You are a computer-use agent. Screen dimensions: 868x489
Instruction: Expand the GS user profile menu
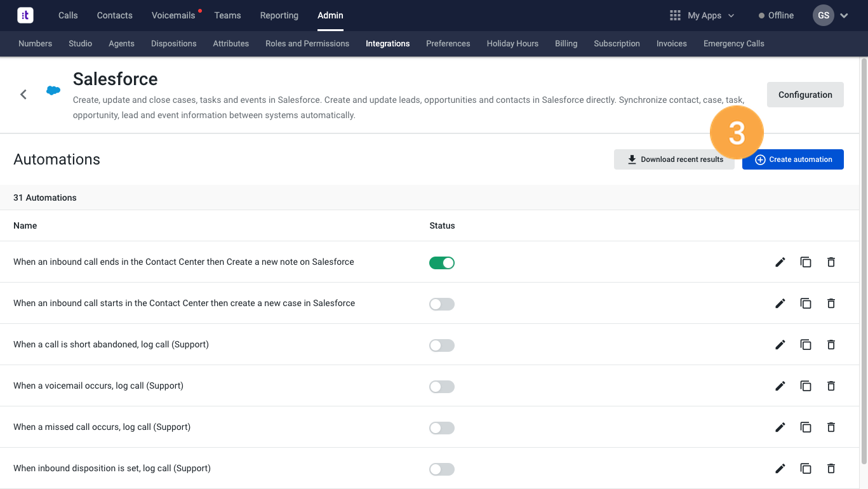[831, 15]
